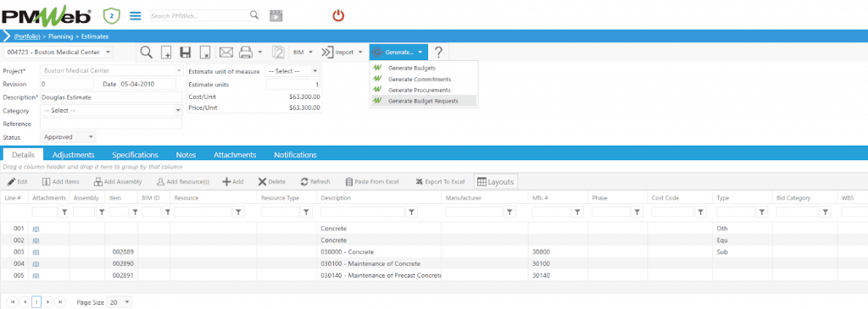Click the Reference input field

pyautogui.click(x=111, y=124)
